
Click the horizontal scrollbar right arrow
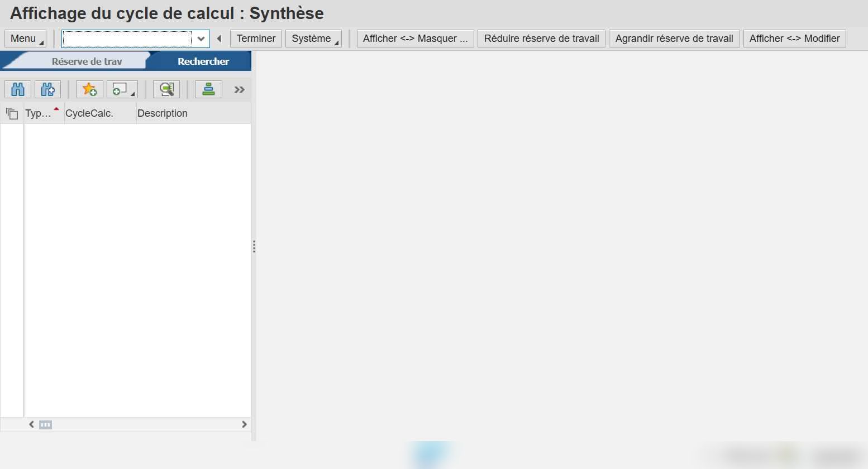pyautogui.click(x=244, y=424)
